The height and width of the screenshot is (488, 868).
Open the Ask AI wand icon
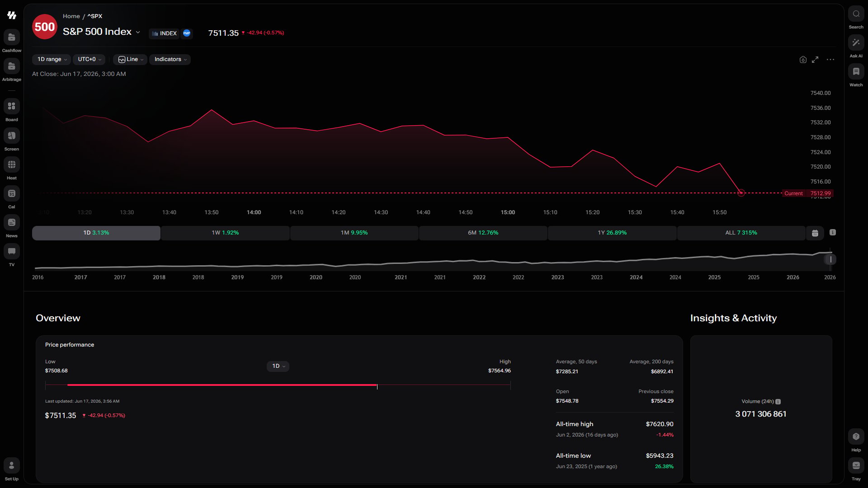(x=856, y=42)
